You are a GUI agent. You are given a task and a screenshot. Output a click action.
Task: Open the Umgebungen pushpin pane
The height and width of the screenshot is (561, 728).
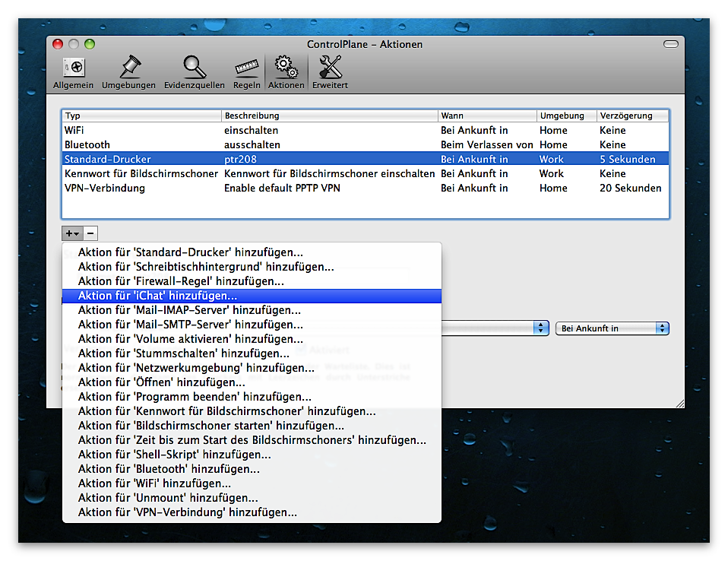pos(128,73)
